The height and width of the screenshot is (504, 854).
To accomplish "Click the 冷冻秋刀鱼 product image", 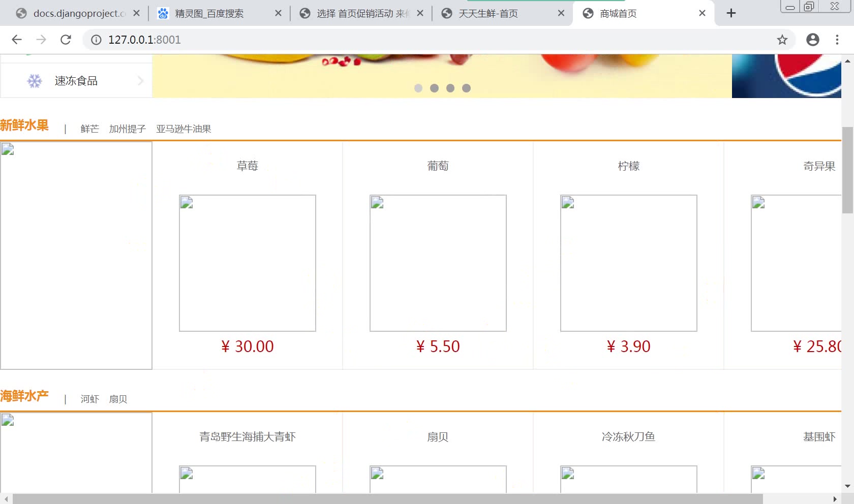I will click(629, 479).
